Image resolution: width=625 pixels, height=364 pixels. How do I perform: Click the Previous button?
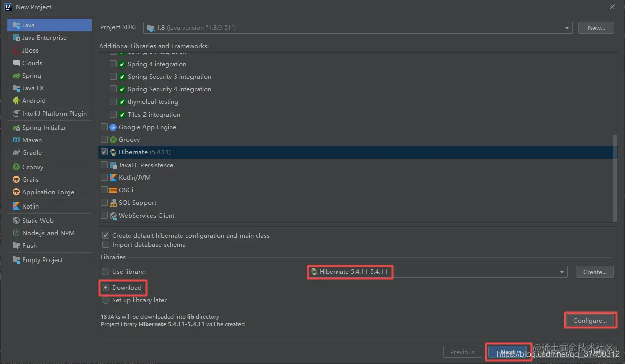(462, 352)
